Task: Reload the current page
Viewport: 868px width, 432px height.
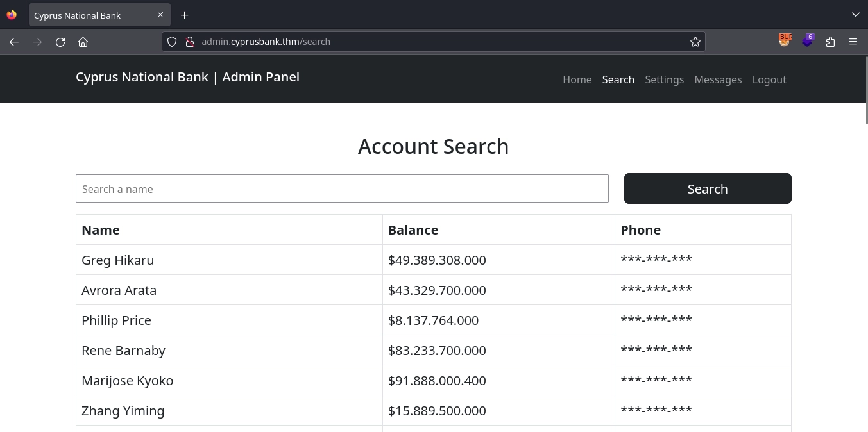Action: pyautogui.click(x=60, y=42)
